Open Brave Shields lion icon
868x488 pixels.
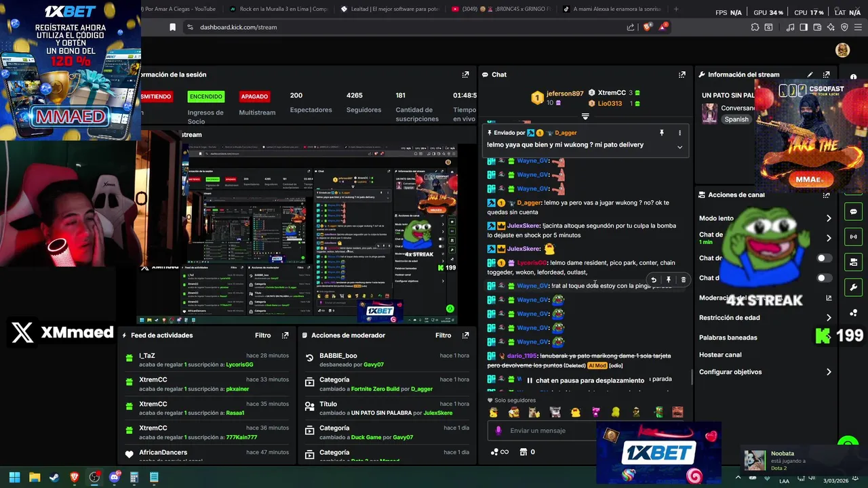click(x=647, y=27)
